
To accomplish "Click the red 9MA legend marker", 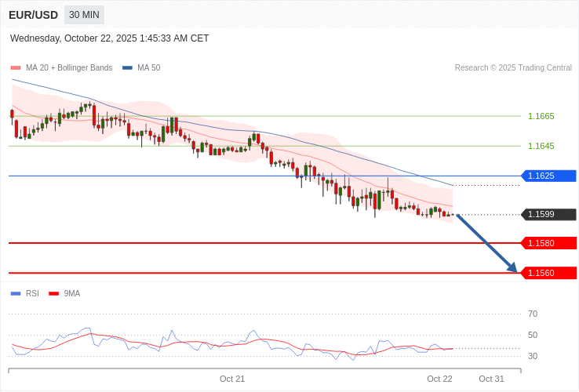I will coord(54,294).
